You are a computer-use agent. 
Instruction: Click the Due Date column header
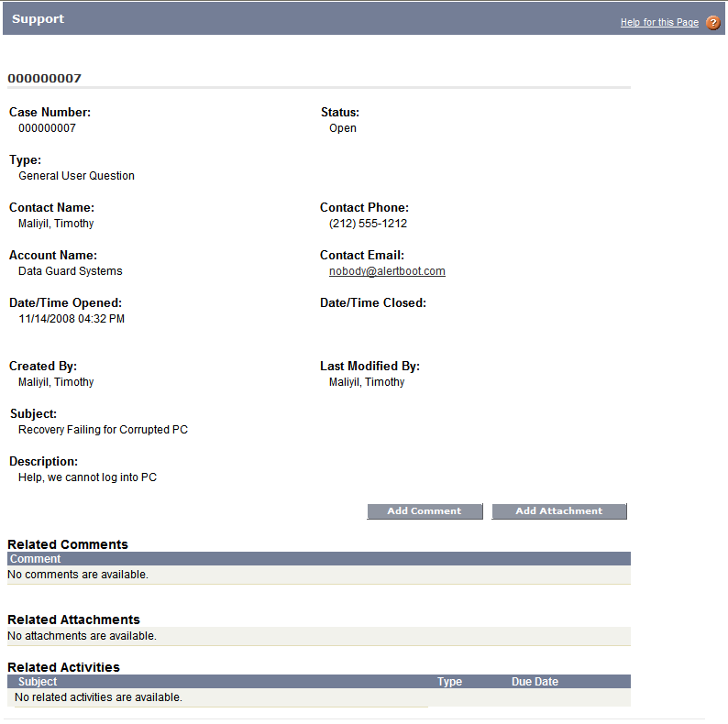[x=535, y=682]
